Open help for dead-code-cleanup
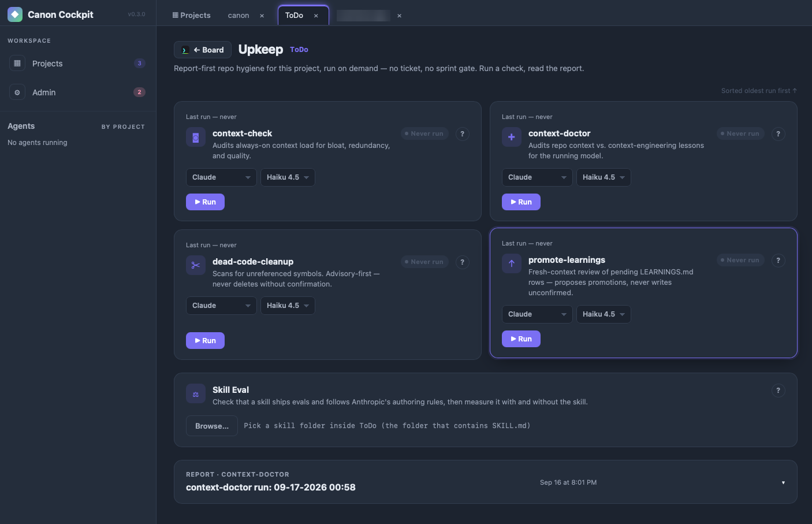This screenshot has width=812, height=524. coord(462,262)
